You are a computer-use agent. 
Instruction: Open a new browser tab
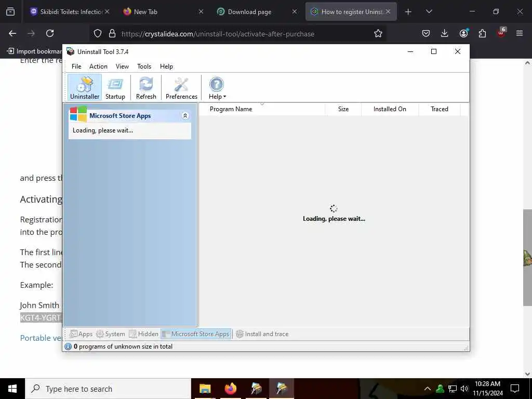coord(408,12)
